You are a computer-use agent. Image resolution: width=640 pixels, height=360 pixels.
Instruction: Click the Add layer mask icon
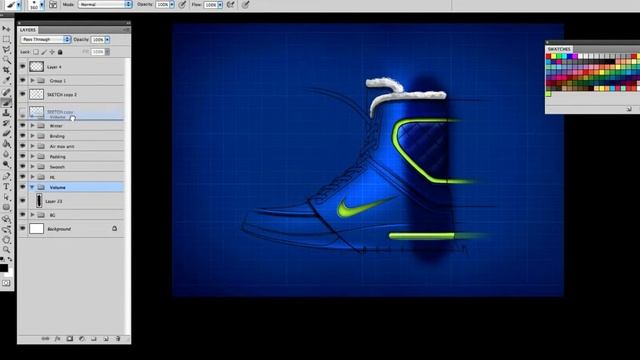click(x=70, y=339)
